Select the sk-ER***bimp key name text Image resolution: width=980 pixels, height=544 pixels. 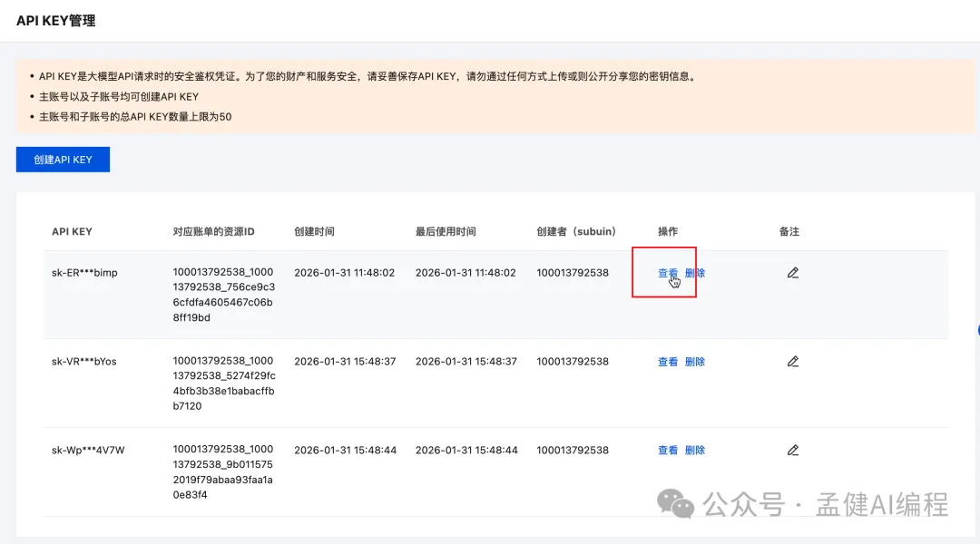(x=84, y=273)
